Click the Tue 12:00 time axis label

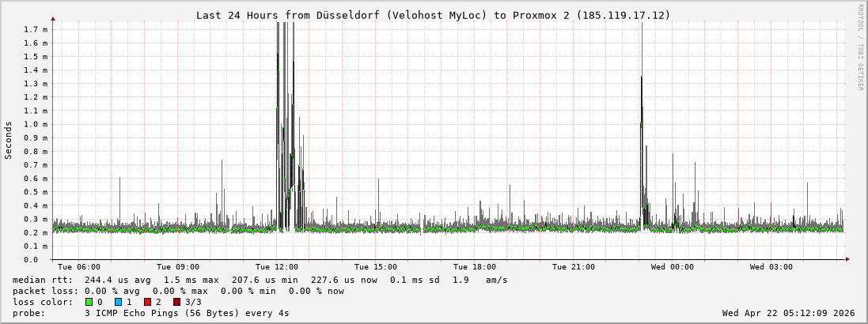coord(277,267)
